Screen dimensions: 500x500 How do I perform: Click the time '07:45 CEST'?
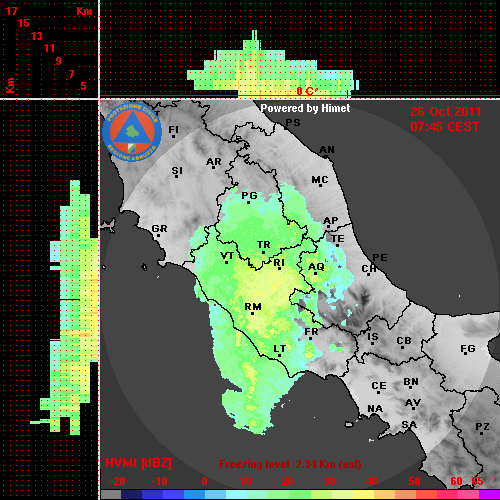(445, 127)
